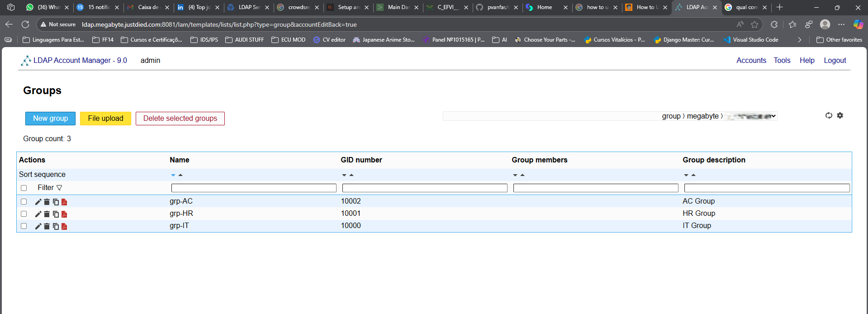Click the browser Refresh button
The height and width of the screenshot is (314, 868).
(25, 24)
